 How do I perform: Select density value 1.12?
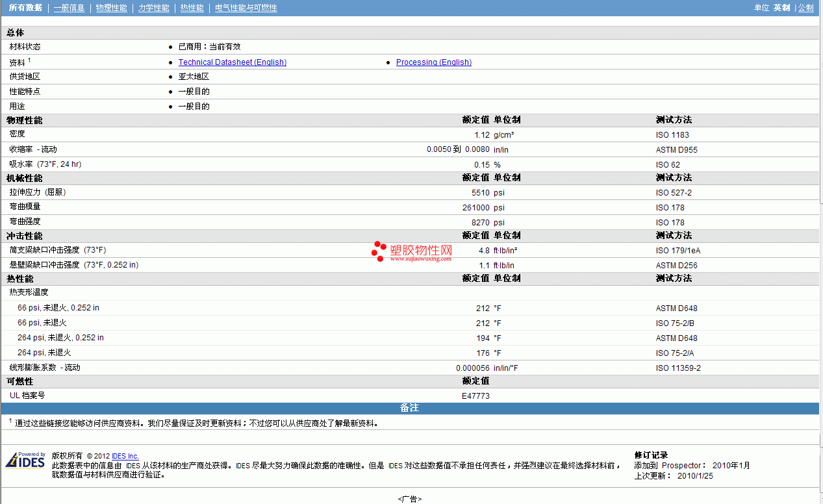[482, 135]
